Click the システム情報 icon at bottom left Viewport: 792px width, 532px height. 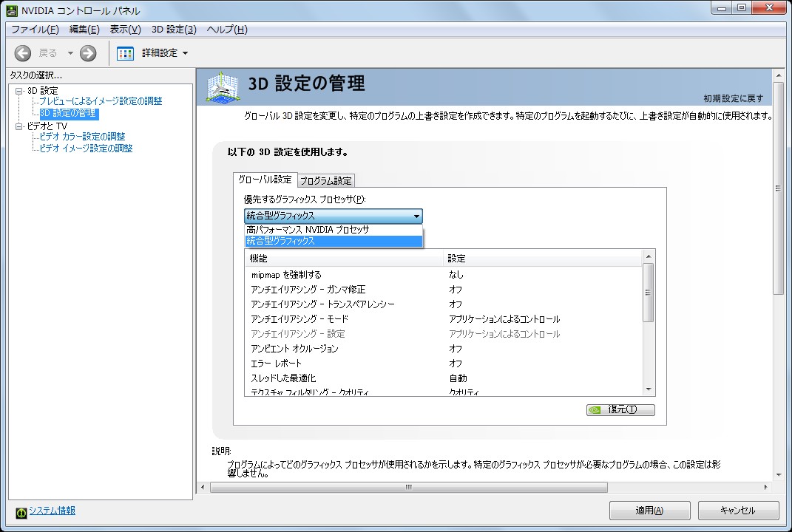click(21, 513)
